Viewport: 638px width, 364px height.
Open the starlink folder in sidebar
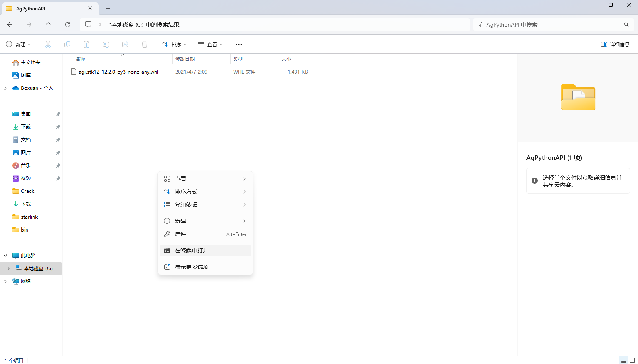click(29, 217)
